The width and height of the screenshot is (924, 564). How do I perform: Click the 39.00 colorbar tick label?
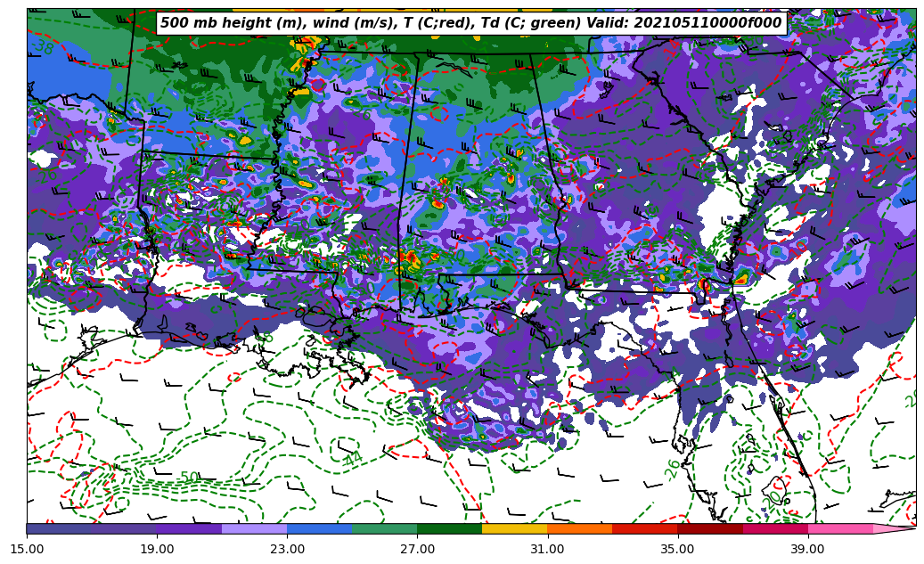tap(807, 549)
